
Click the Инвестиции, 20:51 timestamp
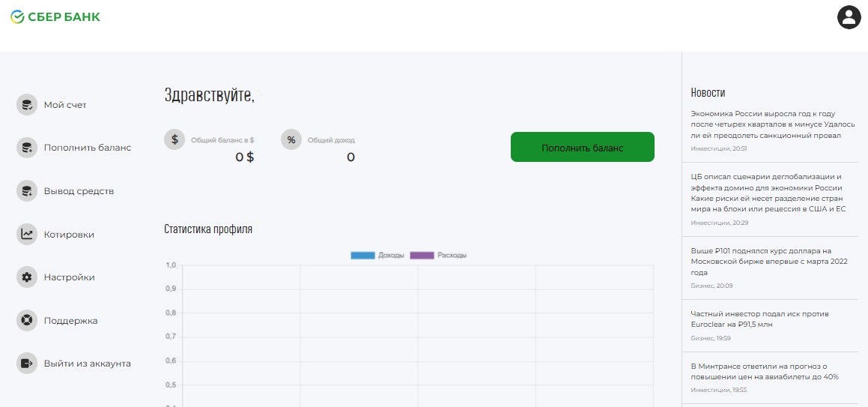point(718,148)
